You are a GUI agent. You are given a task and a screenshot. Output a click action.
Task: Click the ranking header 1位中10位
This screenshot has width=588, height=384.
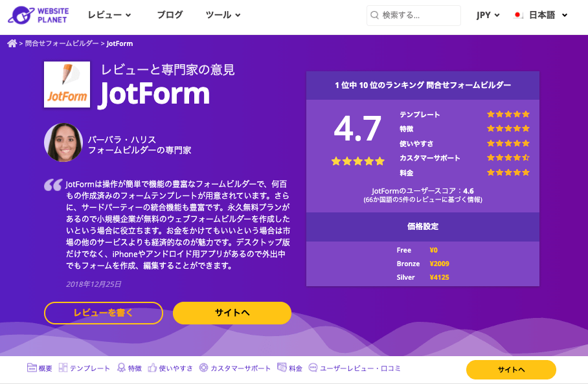(423, 85)
